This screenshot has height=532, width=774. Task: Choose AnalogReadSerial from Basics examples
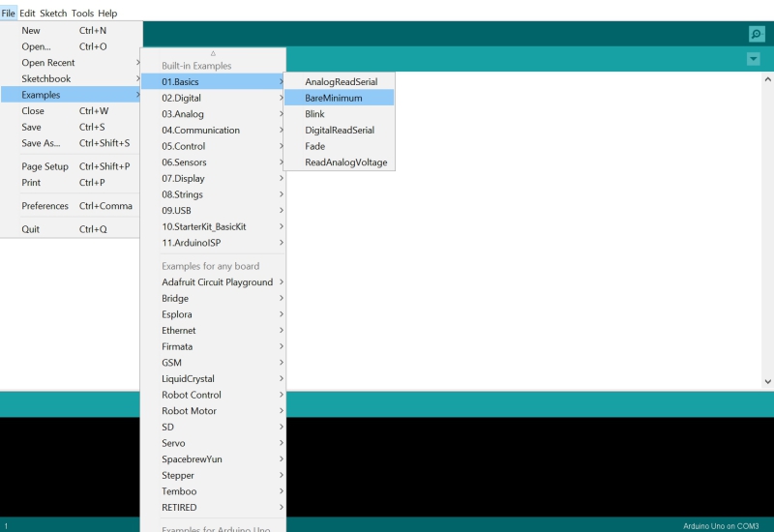[341, 82]
